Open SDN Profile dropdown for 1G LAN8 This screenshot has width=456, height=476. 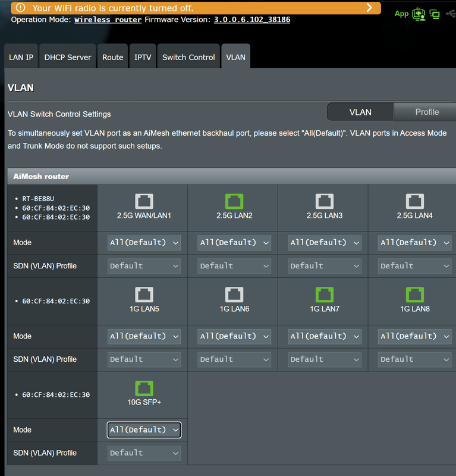click(x=415, y=359)
